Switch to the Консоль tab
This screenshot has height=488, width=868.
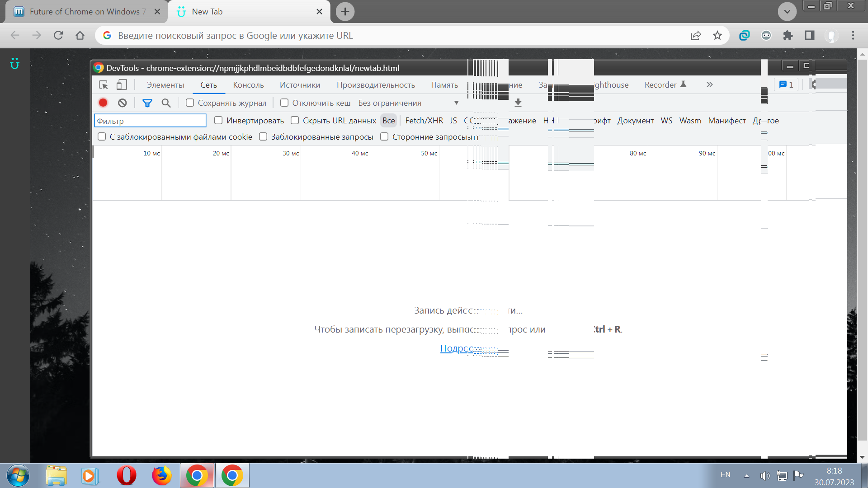[x=248, y=85]
